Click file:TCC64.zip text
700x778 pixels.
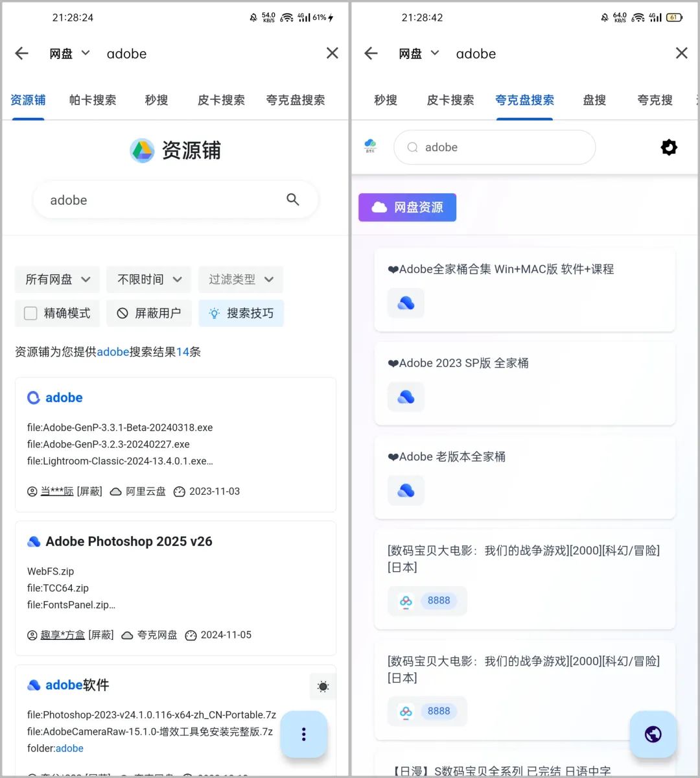coord(58,588)
